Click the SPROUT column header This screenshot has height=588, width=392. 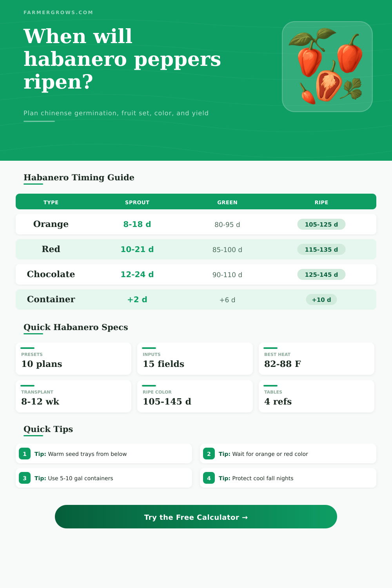coord(137,202)
